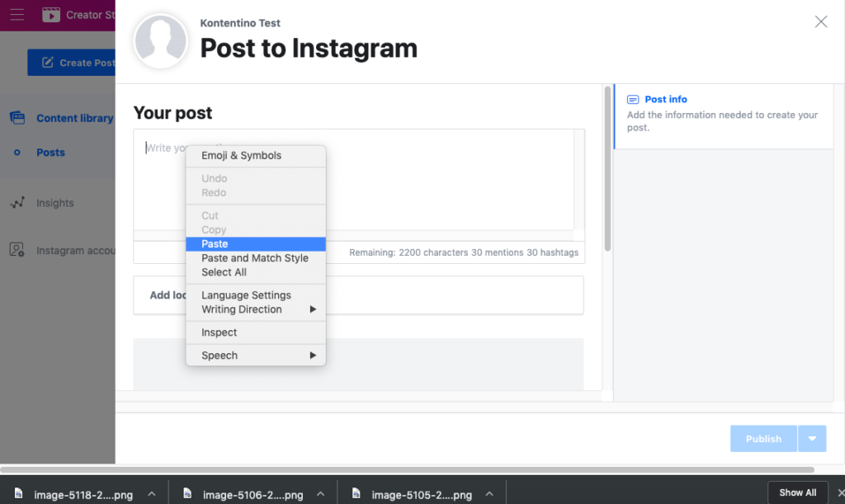Image resolution: width=845 pixels, height=504 pixels.
Task: Click the Content library icon
Action: pos(17,117)
